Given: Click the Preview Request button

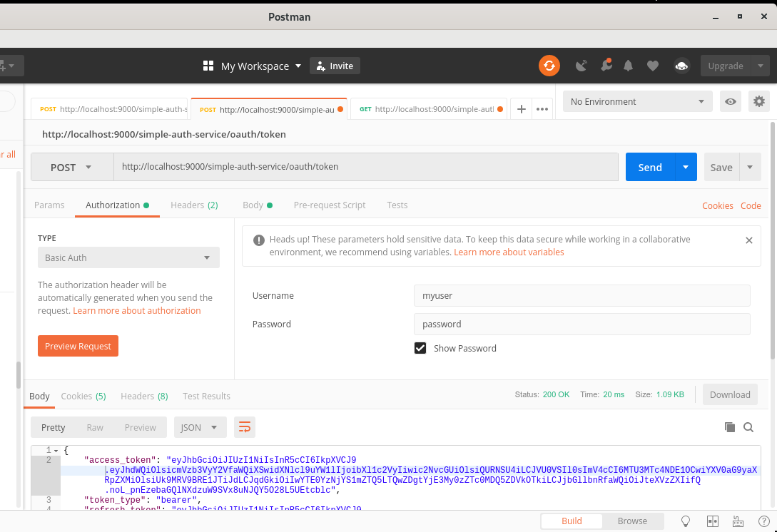Looking at the screenshot, I should click(78, 347).
